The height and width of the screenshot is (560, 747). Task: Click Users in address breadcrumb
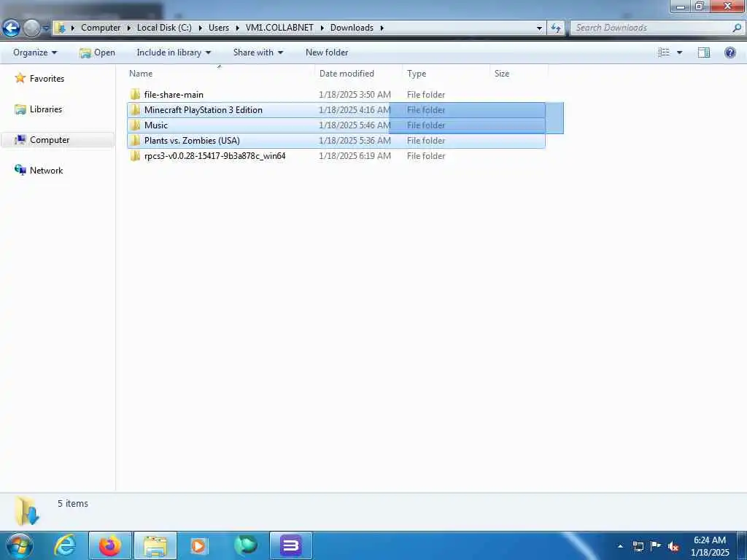219,28
